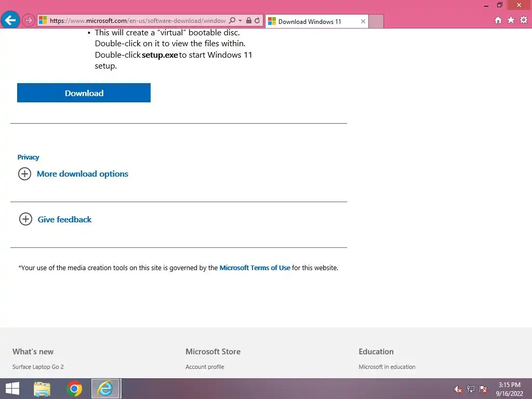Click the What's new footer heading

(x=33, y=352)
